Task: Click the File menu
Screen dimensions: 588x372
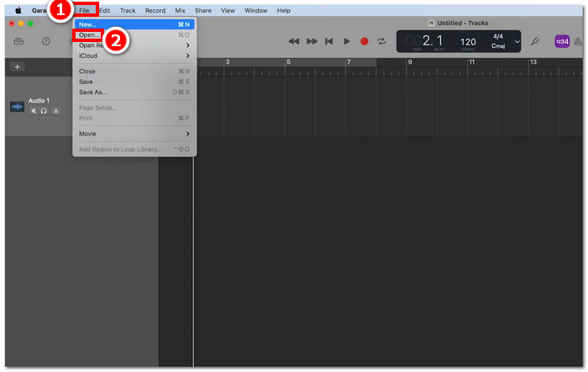Action: (x=84, y=11)
